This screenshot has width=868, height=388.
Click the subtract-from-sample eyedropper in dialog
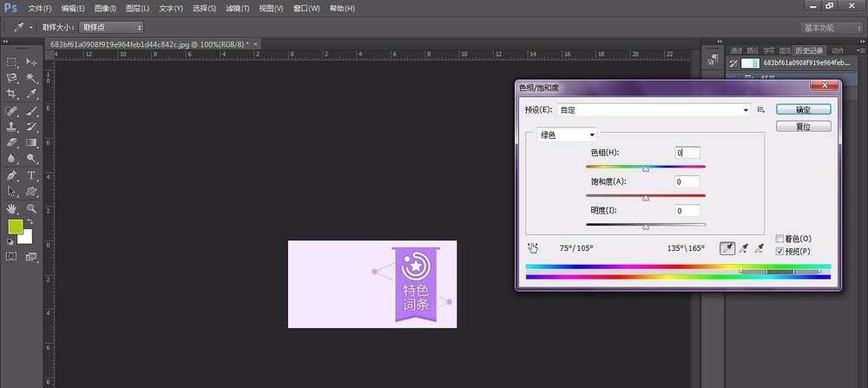pos(759,248)
